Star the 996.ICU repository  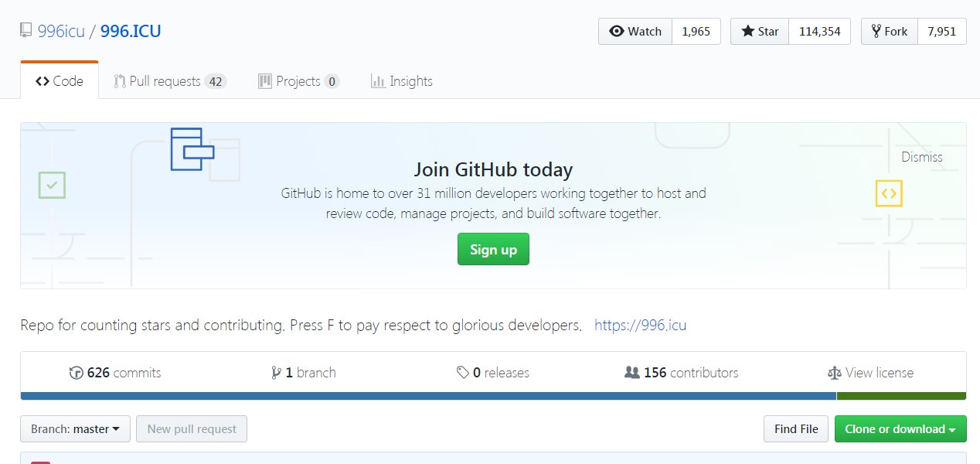click(760, 32)
